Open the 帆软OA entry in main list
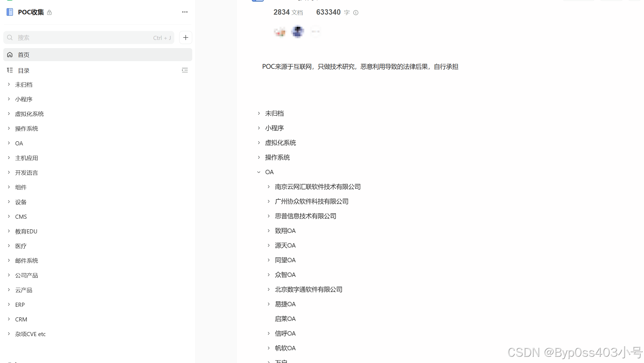Viewport: 644px width, 363px height. click(285, 348)
